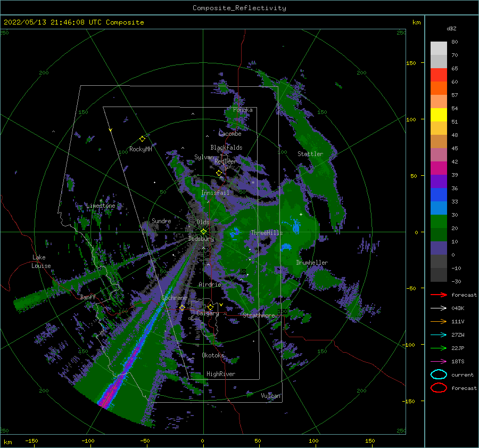This screenshot has width=479, height=448.
Task: Click the HighRiver town label
Action: (x=221, y=374)
